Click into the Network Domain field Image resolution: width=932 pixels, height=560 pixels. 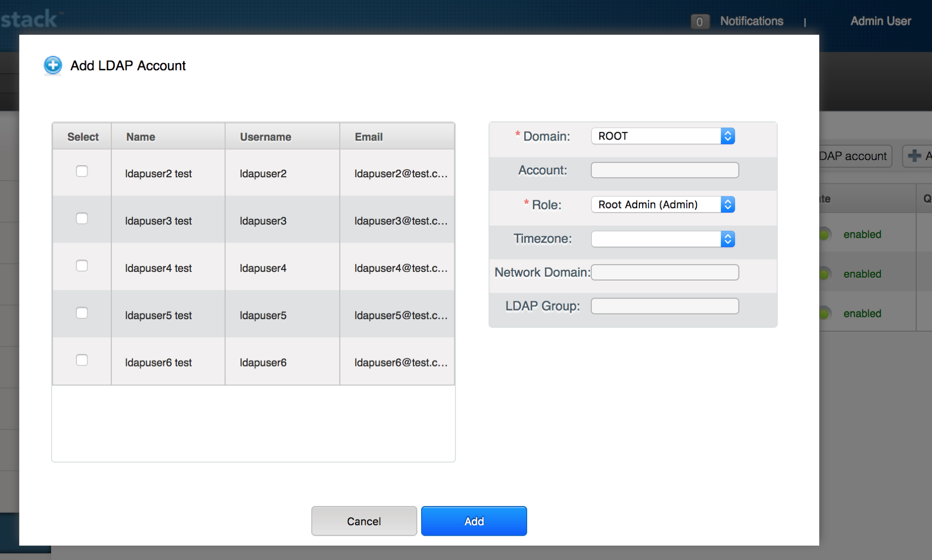click(665, 272)
